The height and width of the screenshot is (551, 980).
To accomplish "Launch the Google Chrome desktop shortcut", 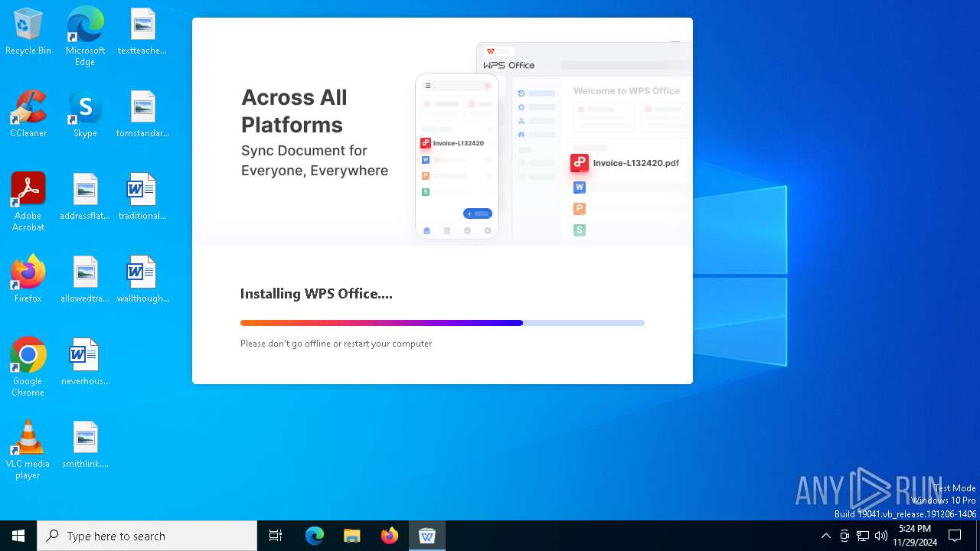I will (x=28, y=367).
